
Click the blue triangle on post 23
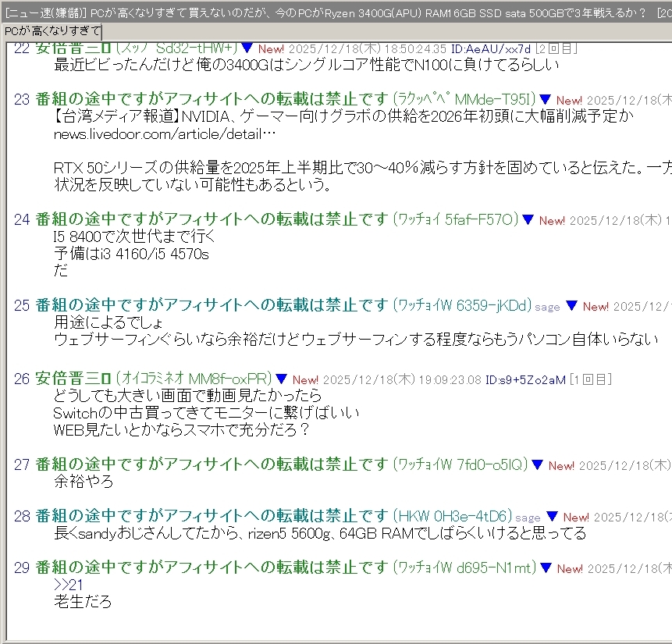point(546,100)
